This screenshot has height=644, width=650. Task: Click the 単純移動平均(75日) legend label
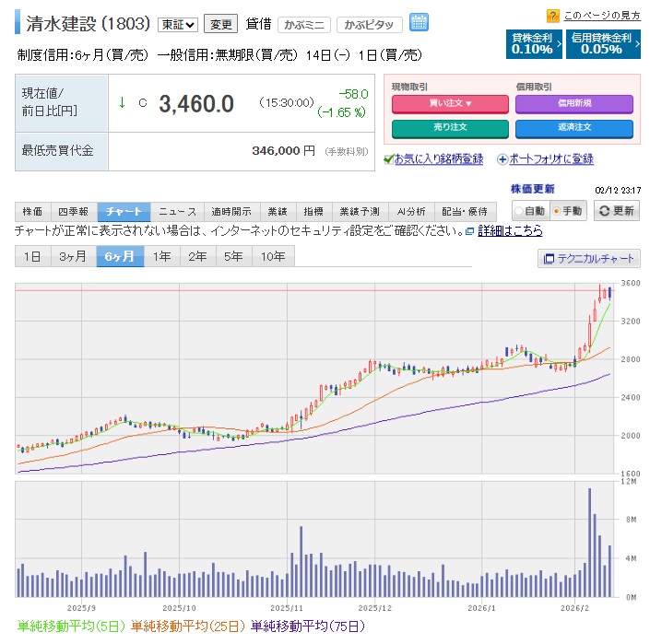[x=308, y=626]
